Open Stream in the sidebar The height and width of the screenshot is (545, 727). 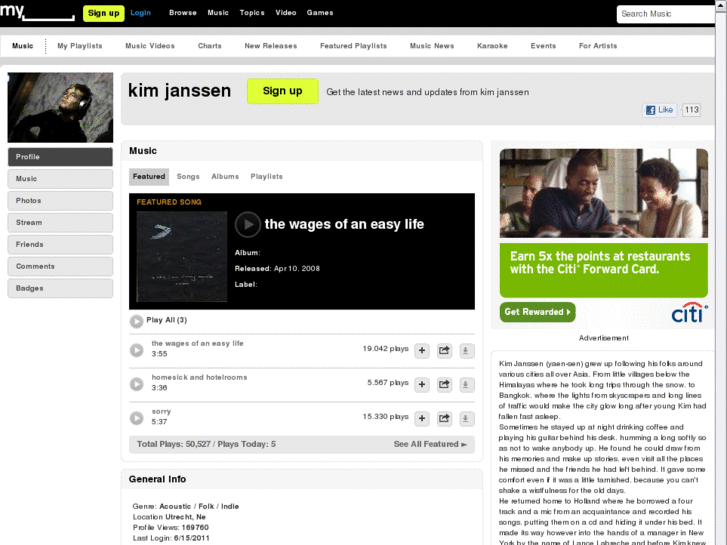60,223
